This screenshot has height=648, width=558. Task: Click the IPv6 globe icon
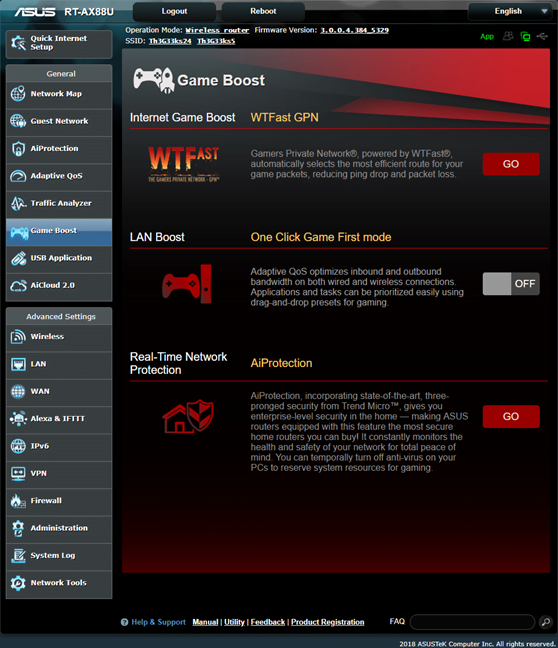pos(18,446)
